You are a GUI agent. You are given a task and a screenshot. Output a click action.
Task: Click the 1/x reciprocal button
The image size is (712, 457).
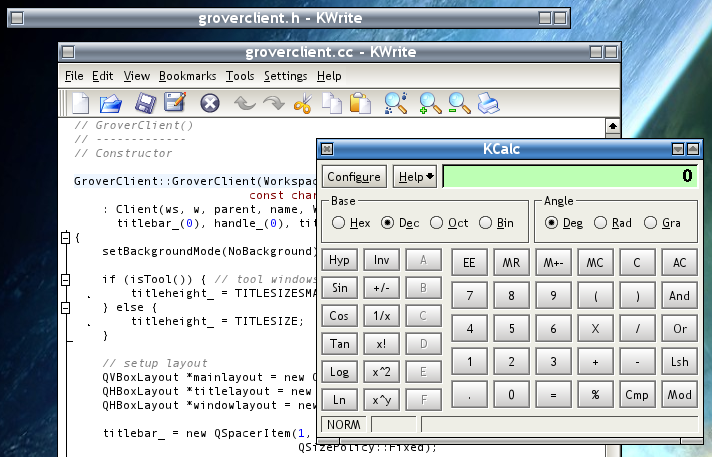(381, 316)
